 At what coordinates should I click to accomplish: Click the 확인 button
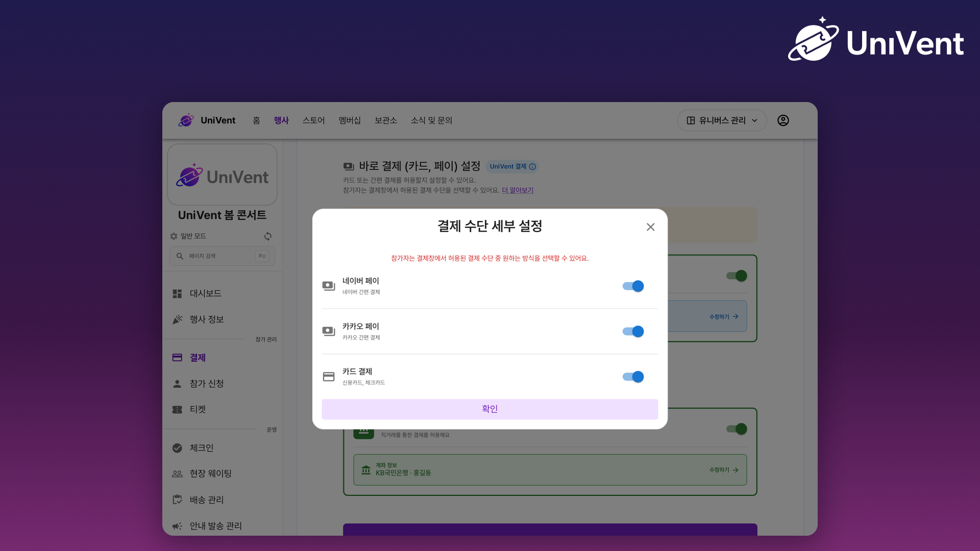(x=489, y=409)
